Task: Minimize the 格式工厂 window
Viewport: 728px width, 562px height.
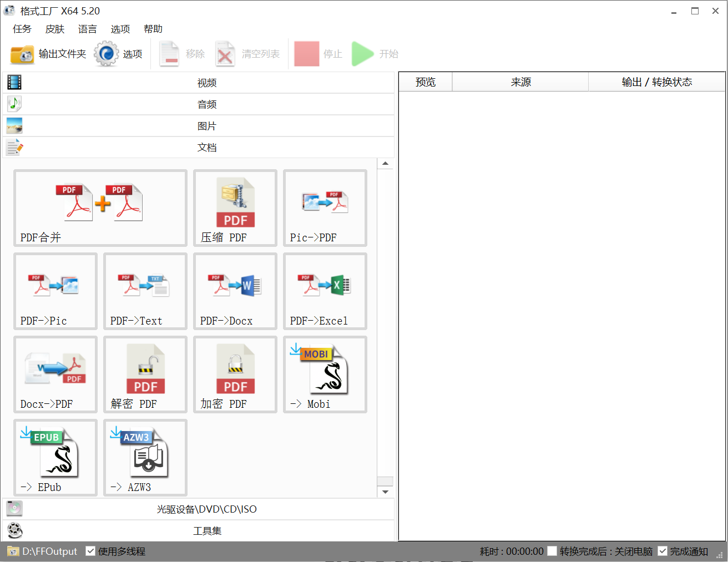Action: tap(674, 11)
